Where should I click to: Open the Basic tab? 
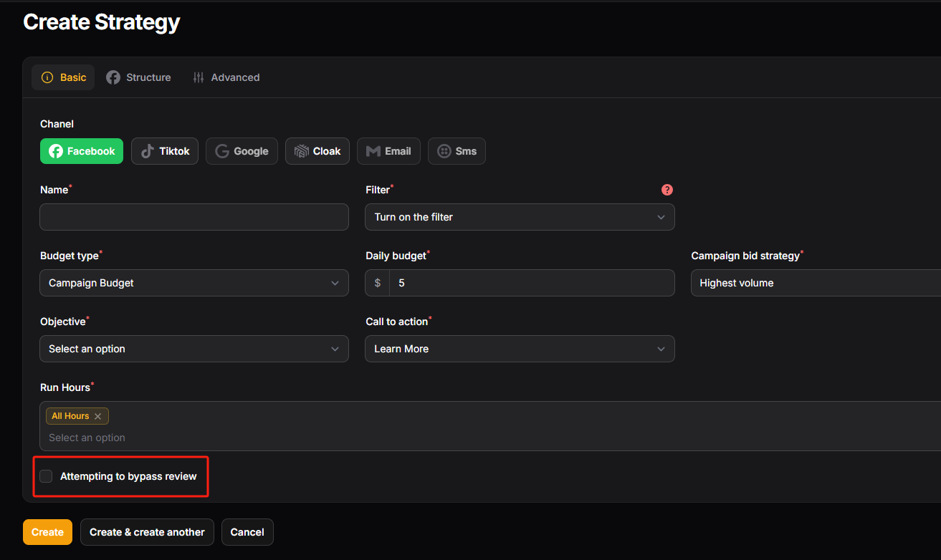(x=63, y=77)
